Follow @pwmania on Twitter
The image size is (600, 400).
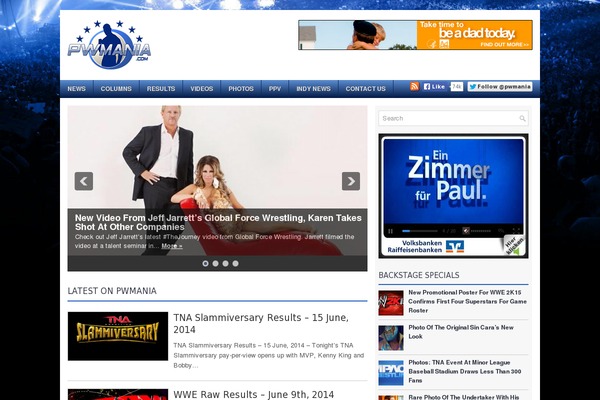click(x=500, y=87)
